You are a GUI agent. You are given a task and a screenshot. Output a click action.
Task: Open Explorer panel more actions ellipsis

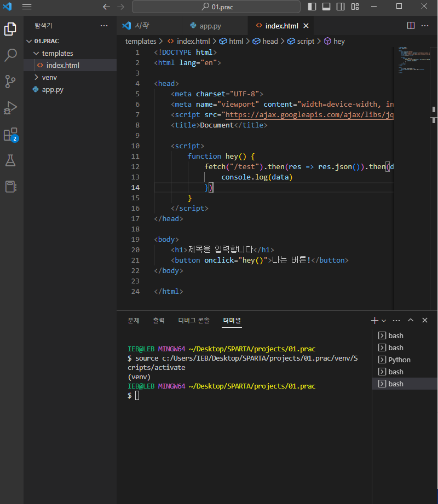[104, 26]
